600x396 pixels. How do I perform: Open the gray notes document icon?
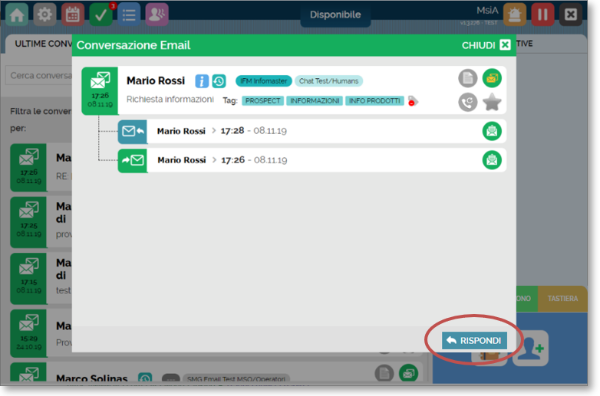pyautogui.click(x=468, y=78)
